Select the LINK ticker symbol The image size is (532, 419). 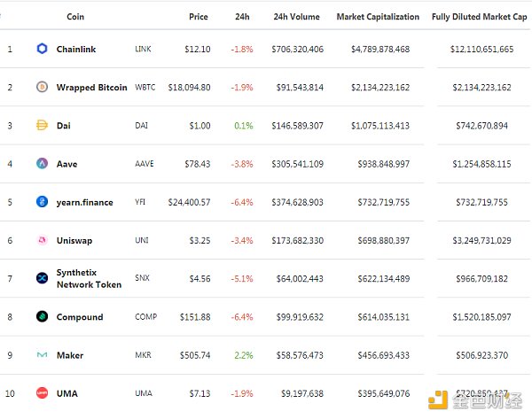click(x=143, y=49)
